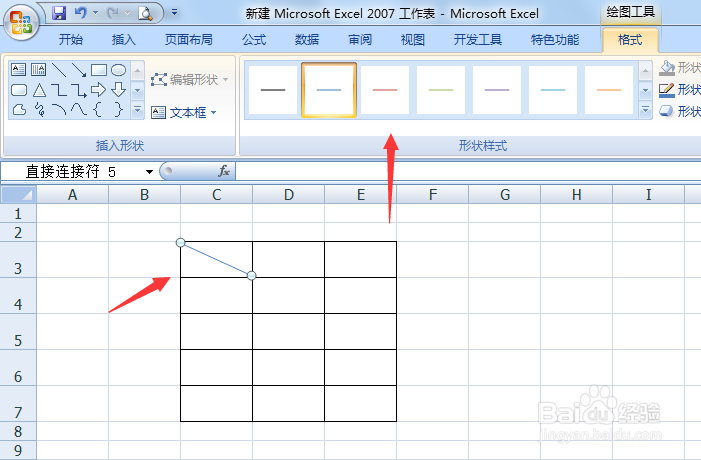The height and width of the screenshot is (460, 701).
Task: Open print preview from quick access toolbar
Action: click(145, 13)
